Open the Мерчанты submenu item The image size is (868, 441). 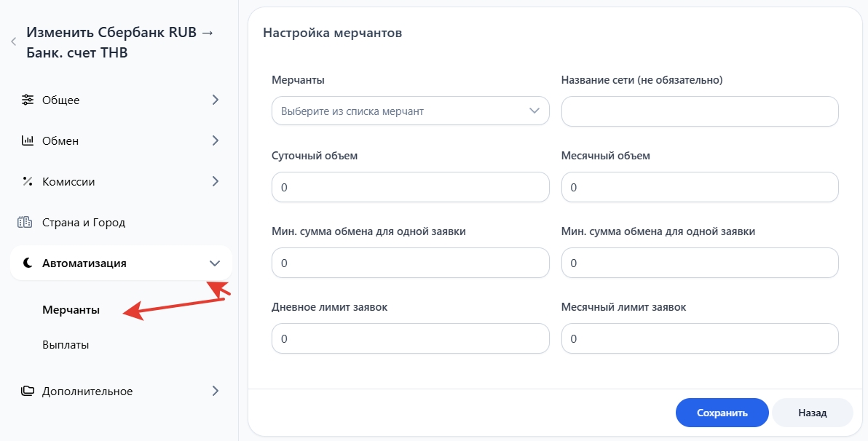coord(71,310)
